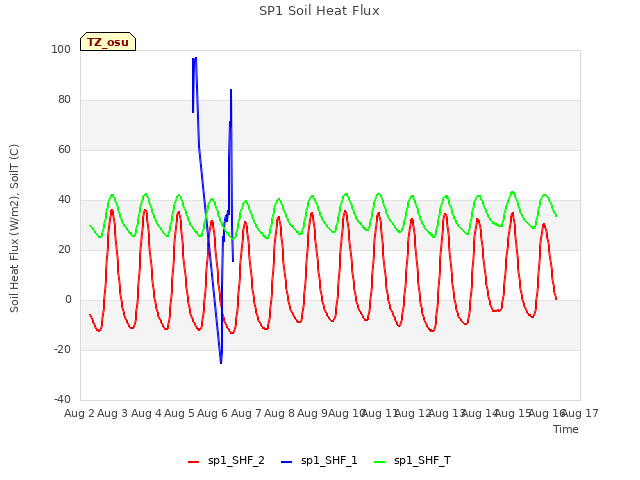This screenshot has height=480, width=640.
Task: Click the 0 y-axis tick label
Action: (x=68, y=300)
